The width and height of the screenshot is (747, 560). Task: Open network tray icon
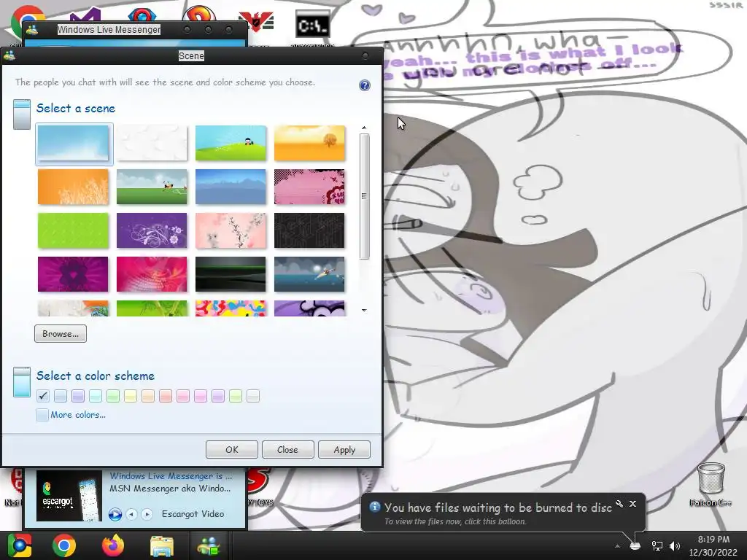tap(657, 546)
